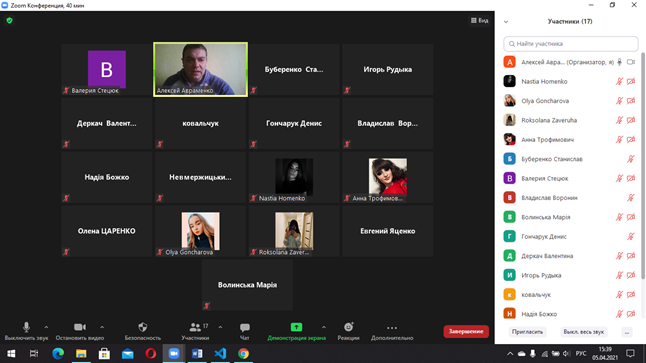Image resolution: width=646 pixels, height=363 pixels.
Task: Toggle the Stop Video camera button
Action: pos(80,327)
